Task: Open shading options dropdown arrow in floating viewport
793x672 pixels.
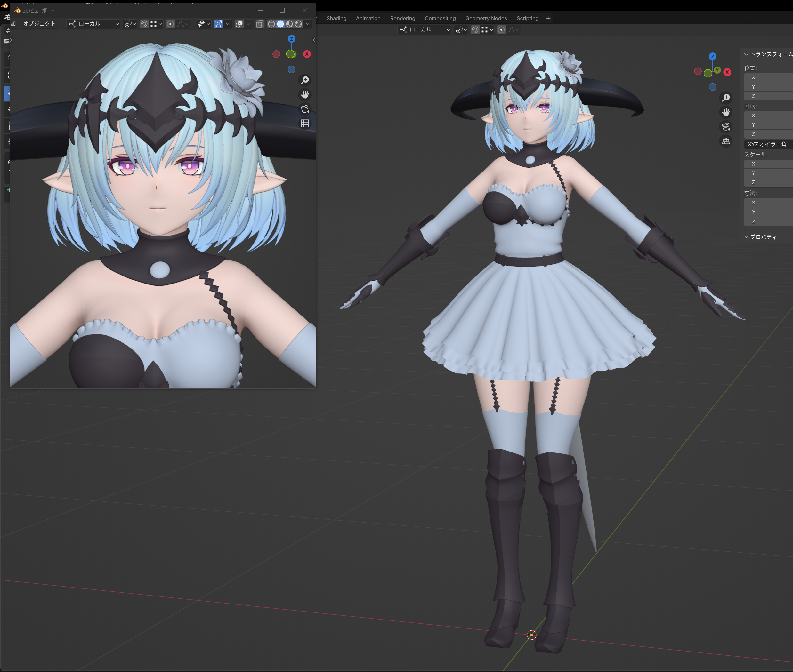Action: click(x=308, y=24)
